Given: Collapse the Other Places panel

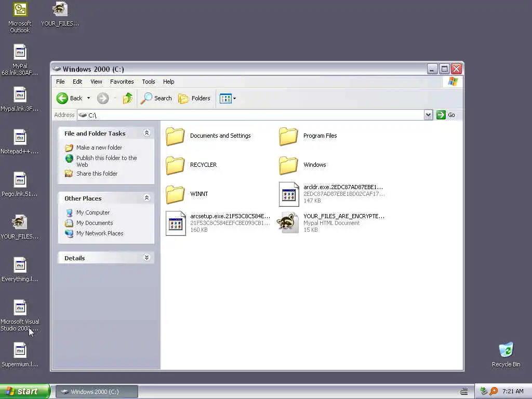Looking at the screenshot, I should click(147, 198).
